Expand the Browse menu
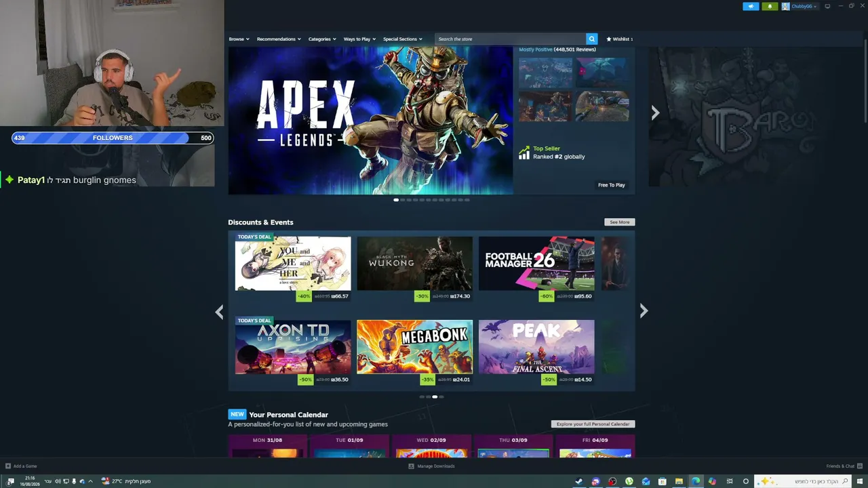Screen dimensions: 868x488 click(239, 39)
